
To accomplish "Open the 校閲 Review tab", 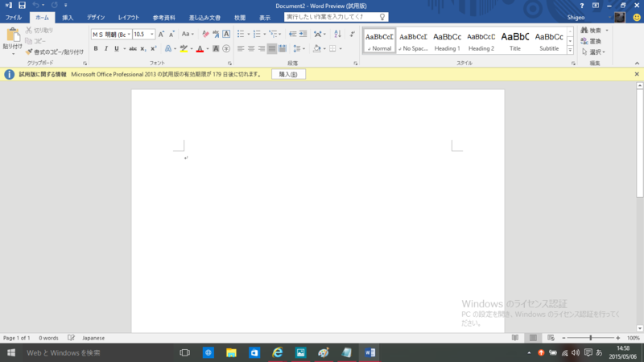I will click(x=240, y=18).
